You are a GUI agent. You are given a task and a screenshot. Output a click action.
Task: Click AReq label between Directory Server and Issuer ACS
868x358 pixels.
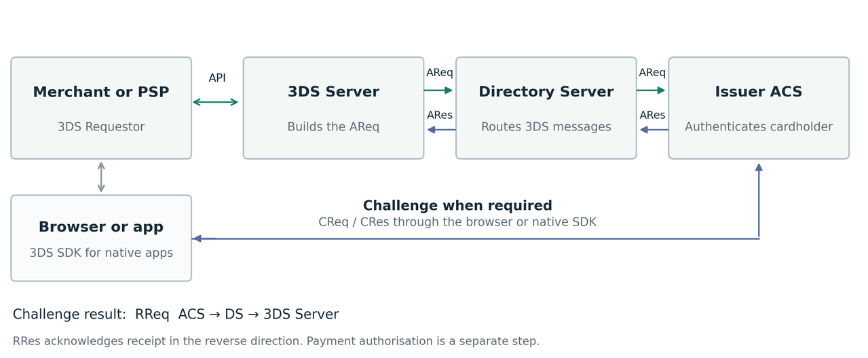coord(652,73)
